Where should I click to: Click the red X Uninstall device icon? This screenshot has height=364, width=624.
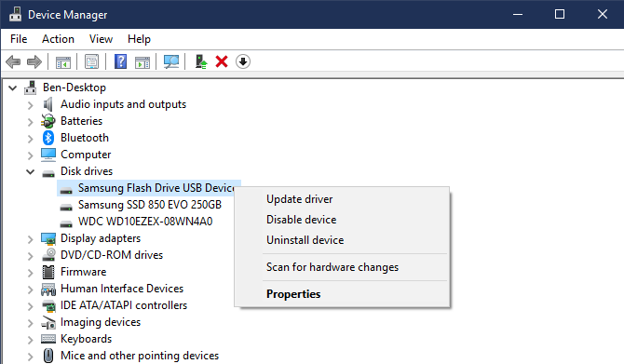(x=222, y=61)
